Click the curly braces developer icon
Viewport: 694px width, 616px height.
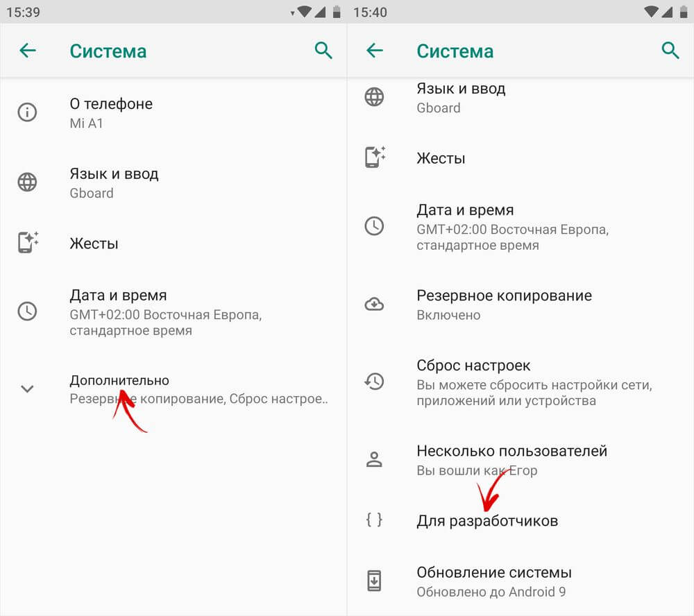[x=374, y=520]
